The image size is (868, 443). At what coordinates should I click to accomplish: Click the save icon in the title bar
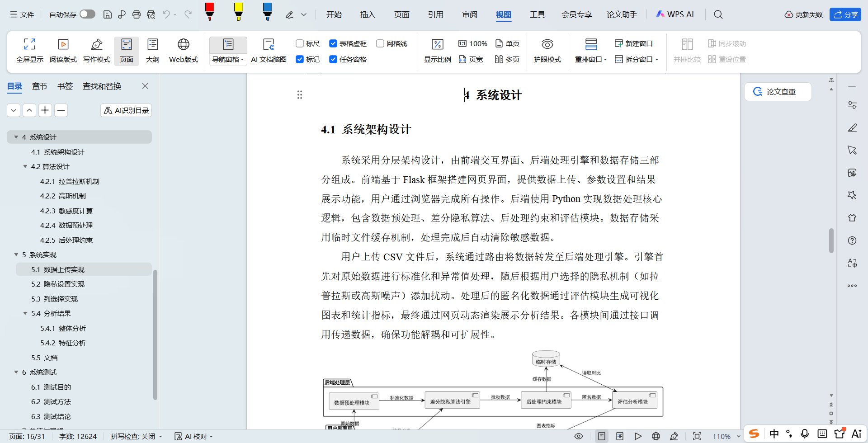[108, 14]
